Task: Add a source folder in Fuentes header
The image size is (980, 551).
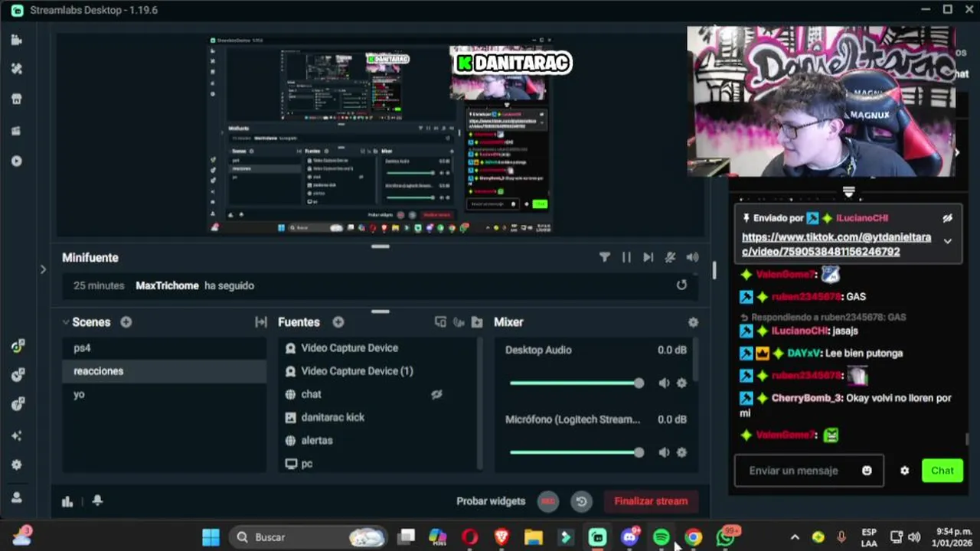Action: [477, 322]
